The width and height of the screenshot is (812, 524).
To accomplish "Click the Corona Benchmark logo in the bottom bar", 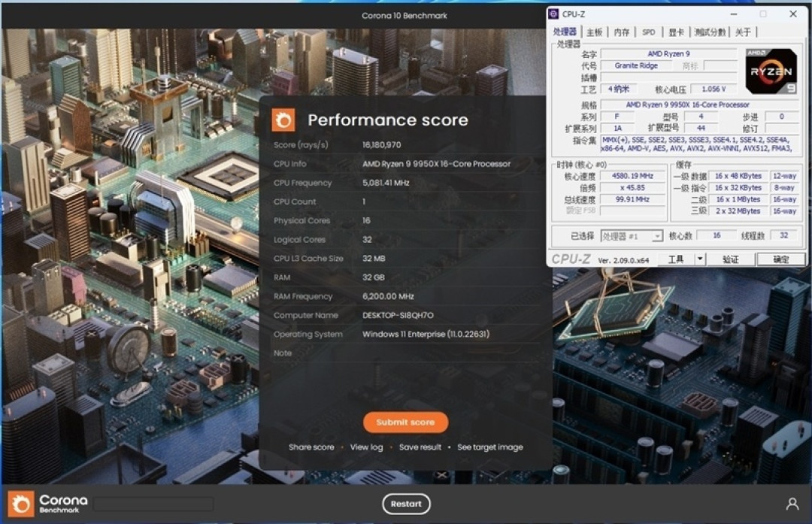I will pos(47,503).
